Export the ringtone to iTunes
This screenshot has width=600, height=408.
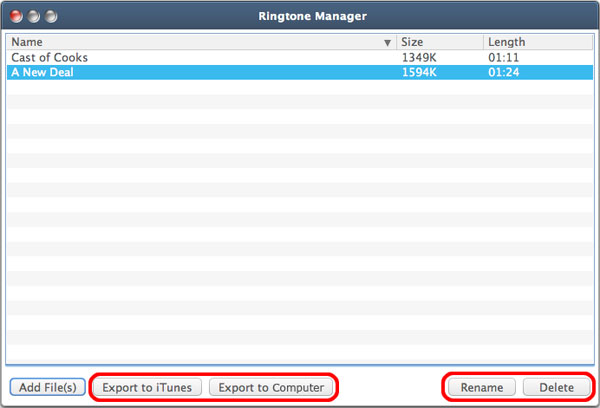coord(148,387)
